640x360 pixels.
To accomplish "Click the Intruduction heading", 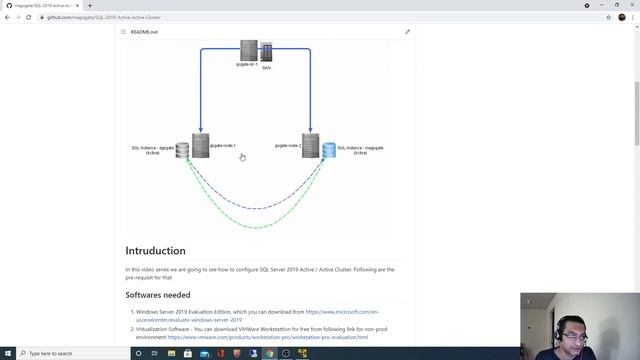I will coord(156,251).
